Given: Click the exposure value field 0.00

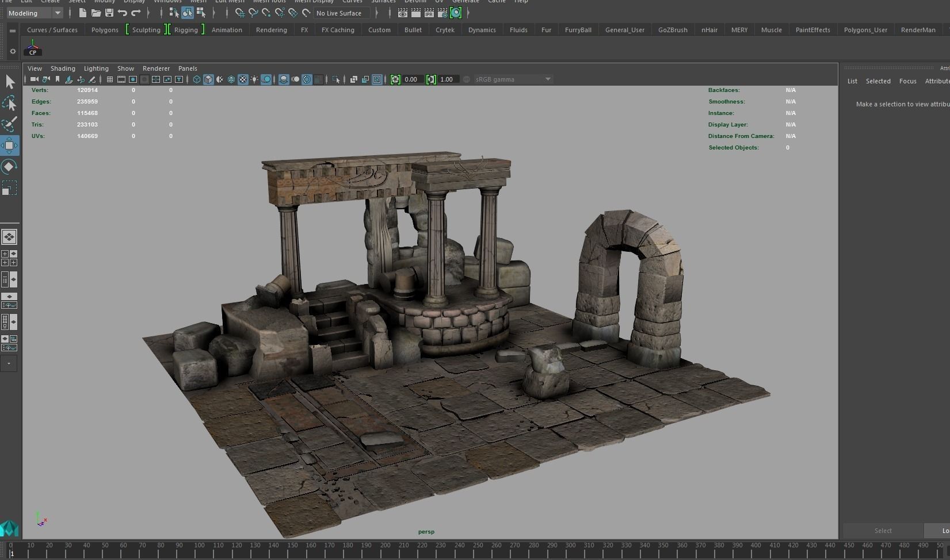Looking at the screenshot, I should pyautogui.click(x=413, y=79).
